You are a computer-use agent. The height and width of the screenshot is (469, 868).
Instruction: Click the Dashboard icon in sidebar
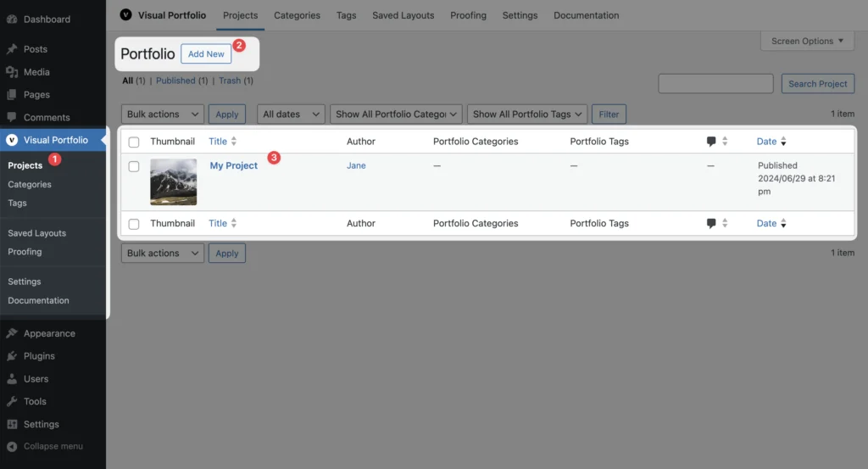point(12,20)
